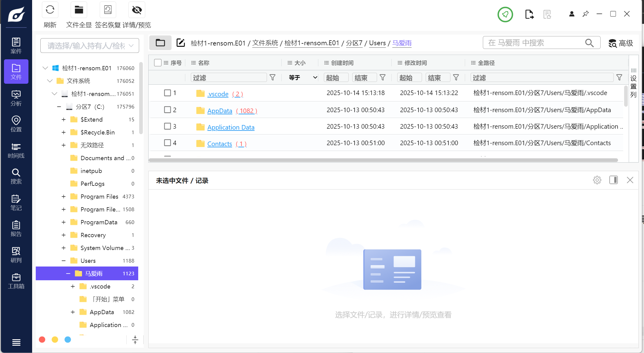Image resolution: width=644 pixels, height=353 pixels.
Task: Open the Contacts folder link
Action: pyautogui.click(x=220, y=144)
